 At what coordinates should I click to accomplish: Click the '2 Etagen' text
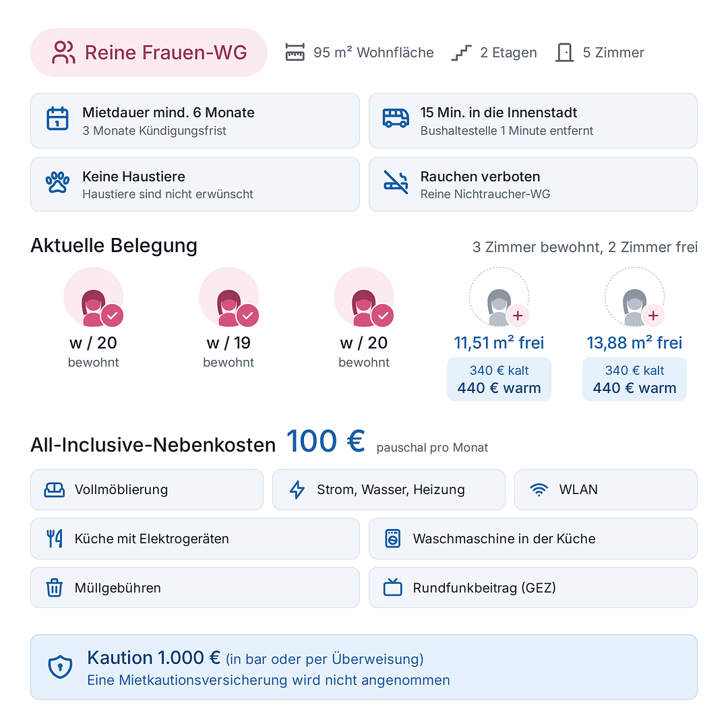pos(508,53)
